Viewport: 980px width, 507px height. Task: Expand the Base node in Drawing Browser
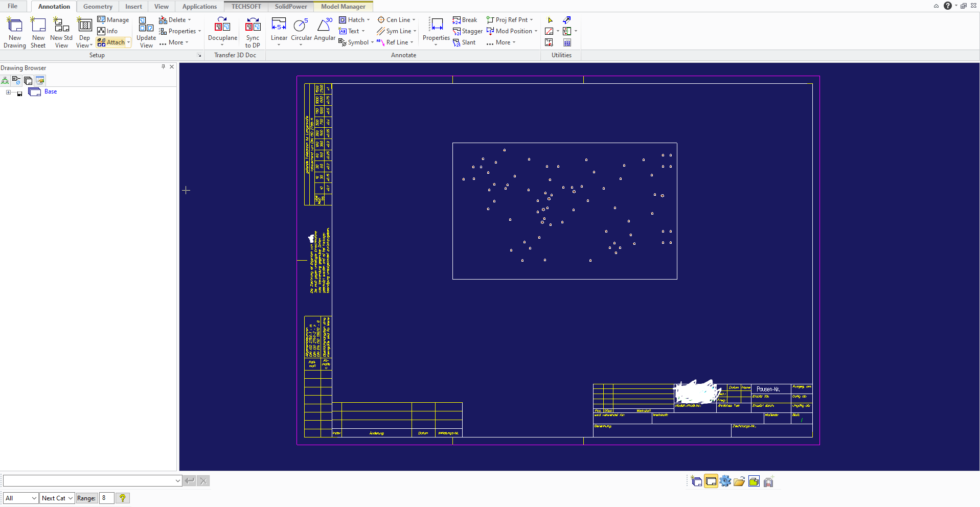point(8,92)
